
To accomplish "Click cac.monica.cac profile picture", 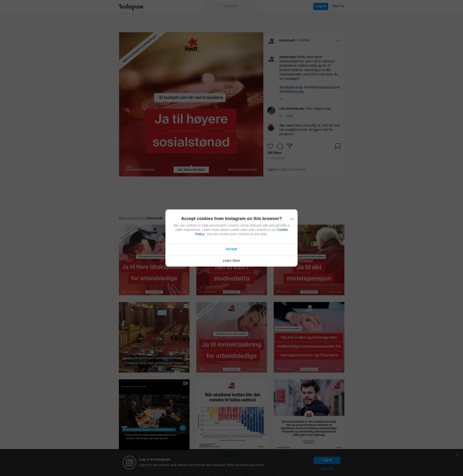I will tap(271, 111).
